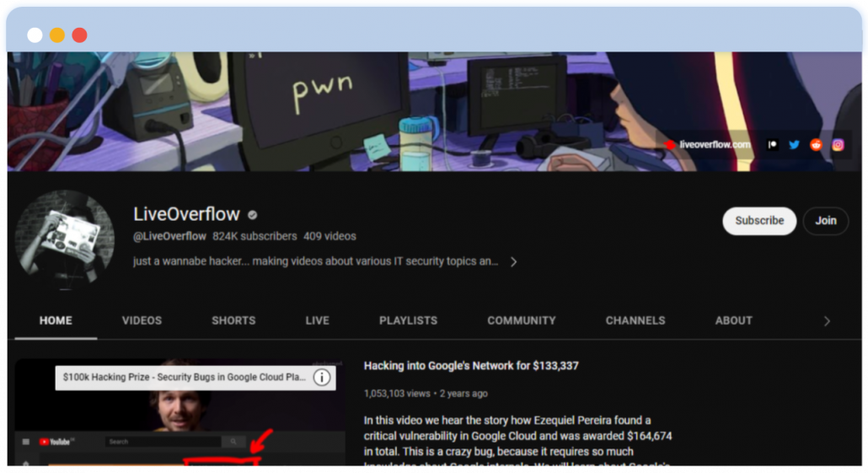This screenshot has height=473, width=868.
Task: Click the Reddit icon in channel banner
Action: coord(816,145)
